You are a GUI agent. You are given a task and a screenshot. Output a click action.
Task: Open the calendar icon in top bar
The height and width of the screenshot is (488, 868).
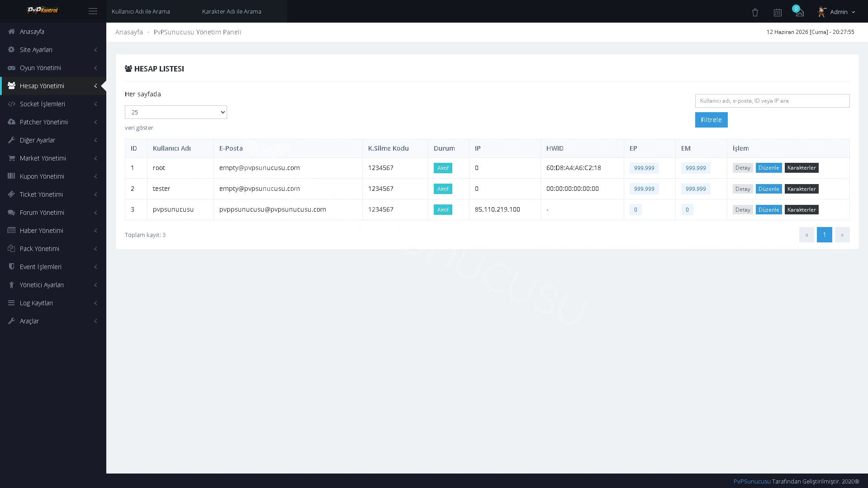pos(778,12)
